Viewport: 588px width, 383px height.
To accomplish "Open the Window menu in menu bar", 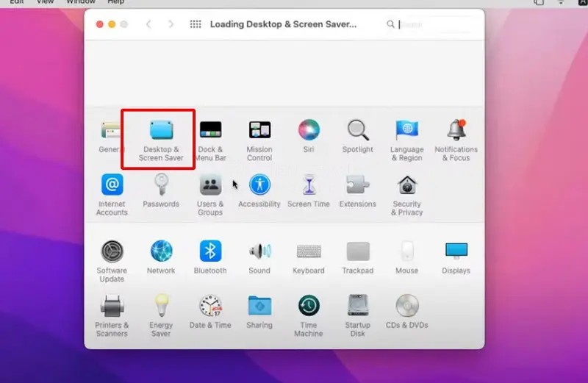I will [x=81, y=2].
